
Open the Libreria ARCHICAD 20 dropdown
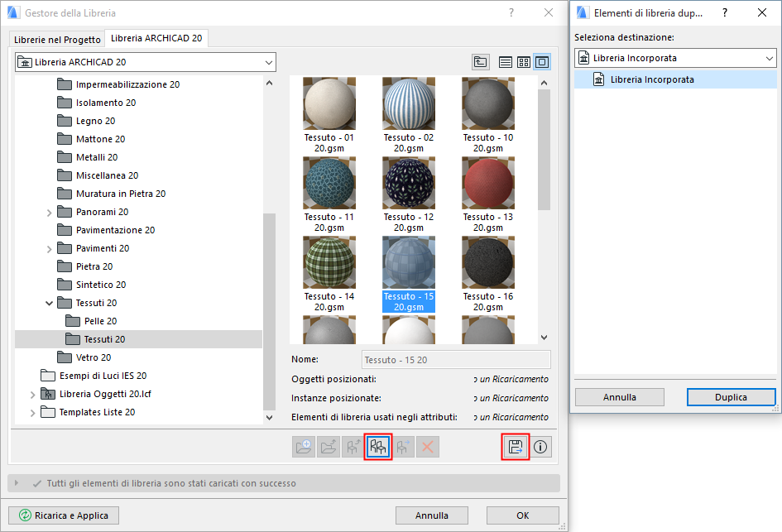click(x=145, y=62)
